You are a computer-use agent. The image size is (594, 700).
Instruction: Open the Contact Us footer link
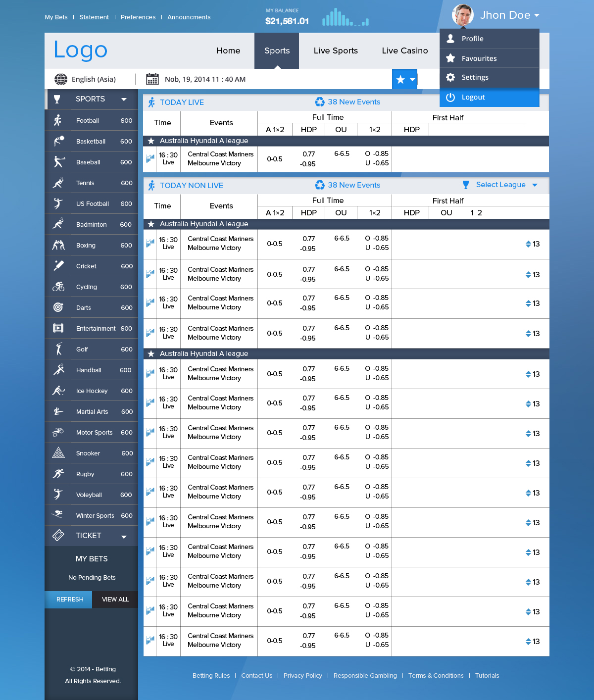click(256, 676)
